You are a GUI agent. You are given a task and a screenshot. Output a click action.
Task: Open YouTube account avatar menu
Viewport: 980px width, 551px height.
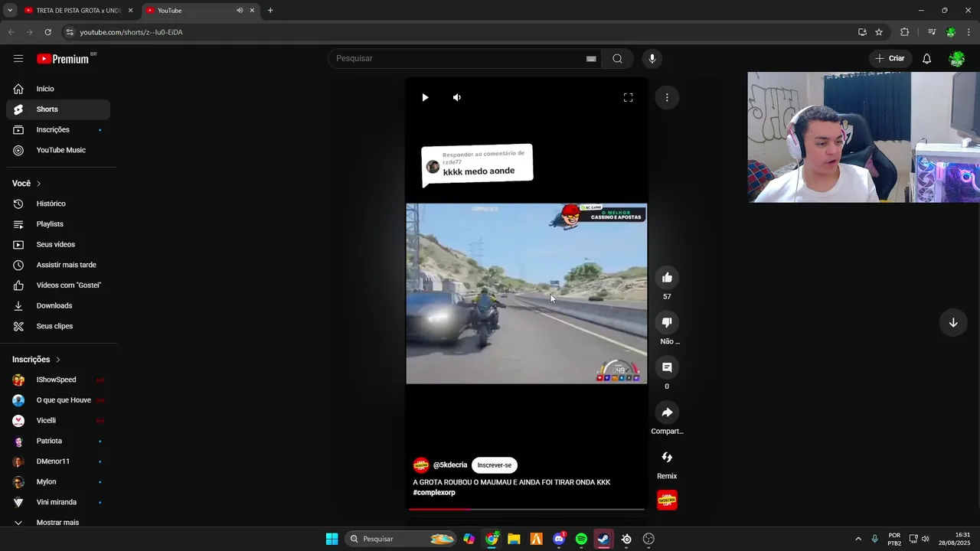point(956,59)
